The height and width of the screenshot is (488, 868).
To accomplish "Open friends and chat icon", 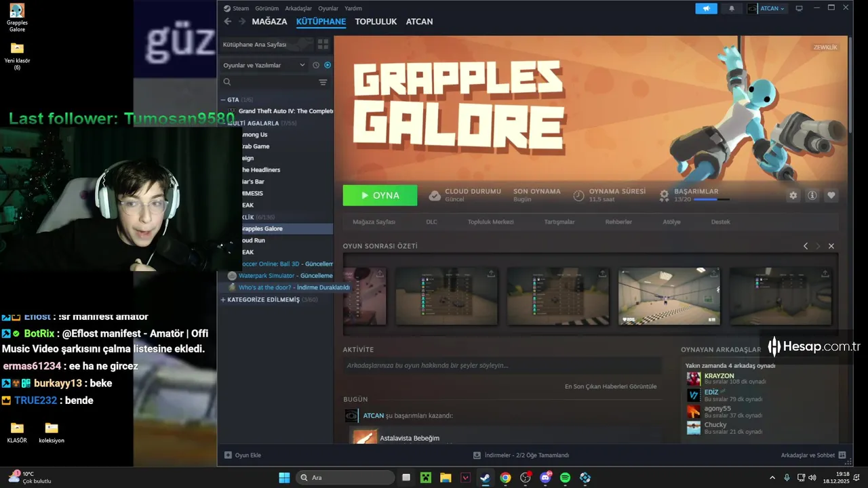I will [842, 455].
